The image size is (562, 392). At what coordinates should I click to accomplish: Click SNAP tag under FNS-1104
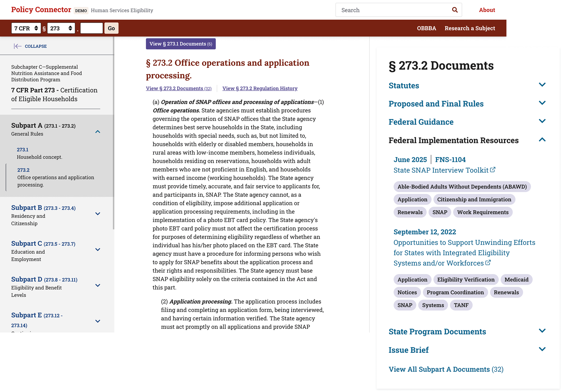click(440, 212)
